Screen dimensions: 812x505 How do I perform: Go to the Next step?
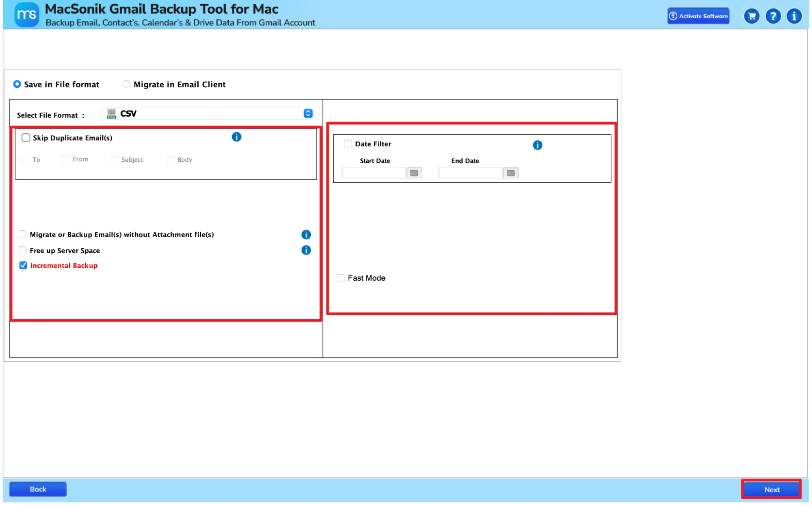(771, 490)
